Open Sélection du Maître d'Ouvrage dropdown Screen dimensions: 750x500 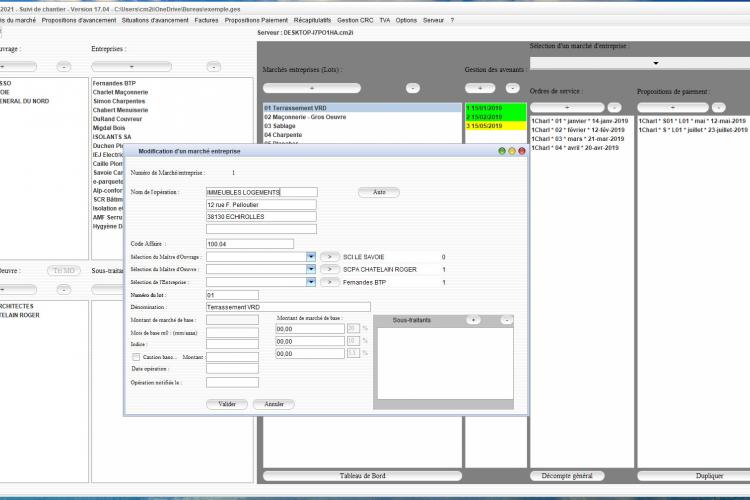point(311,257)
